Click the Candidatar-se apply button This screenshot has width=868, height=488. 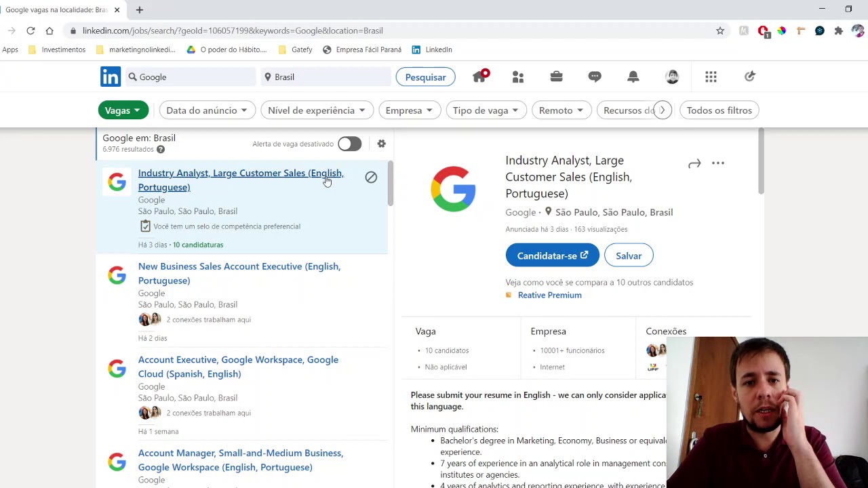click(552, 256)
